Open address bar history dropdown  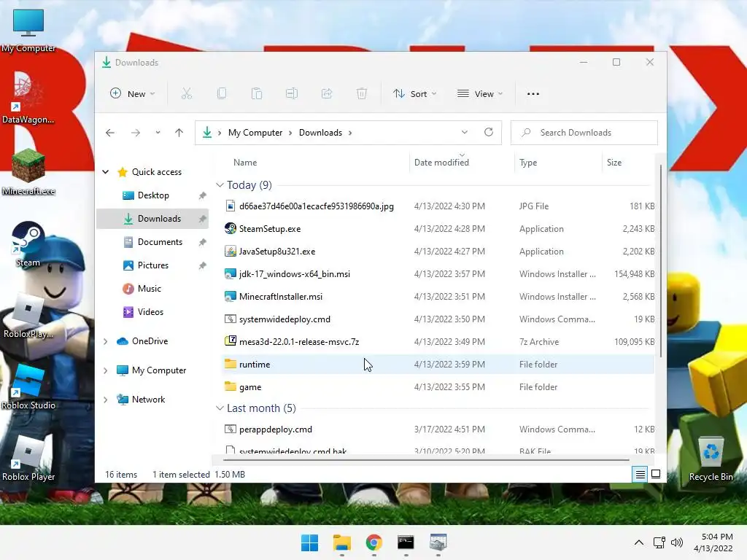[465, 133]
